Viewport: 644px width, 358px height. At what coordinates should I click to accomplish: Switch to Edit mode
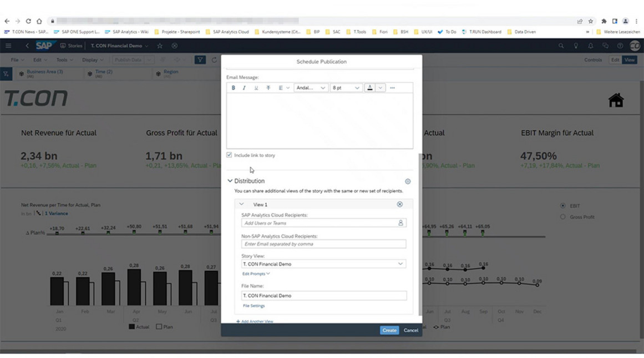point(615,60)
